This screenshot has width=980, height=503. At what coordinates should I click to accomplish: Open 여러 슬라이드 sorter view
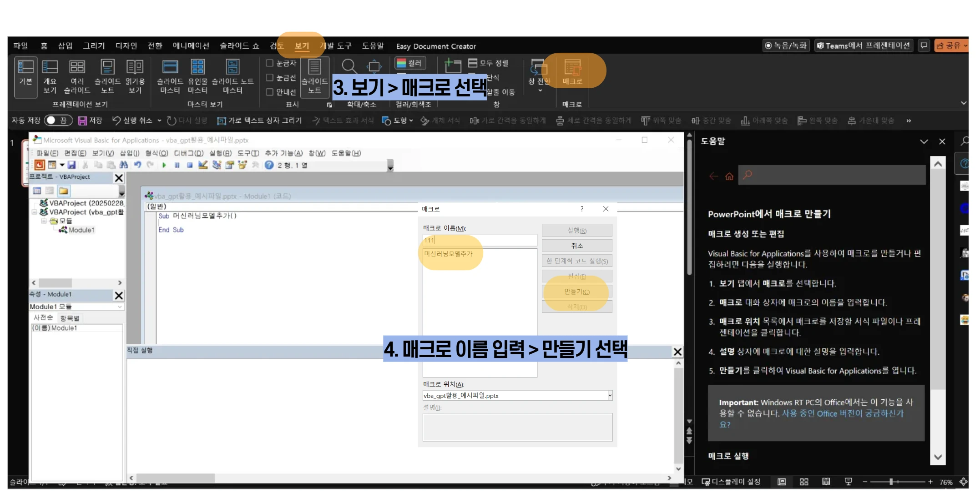point(77,76)
